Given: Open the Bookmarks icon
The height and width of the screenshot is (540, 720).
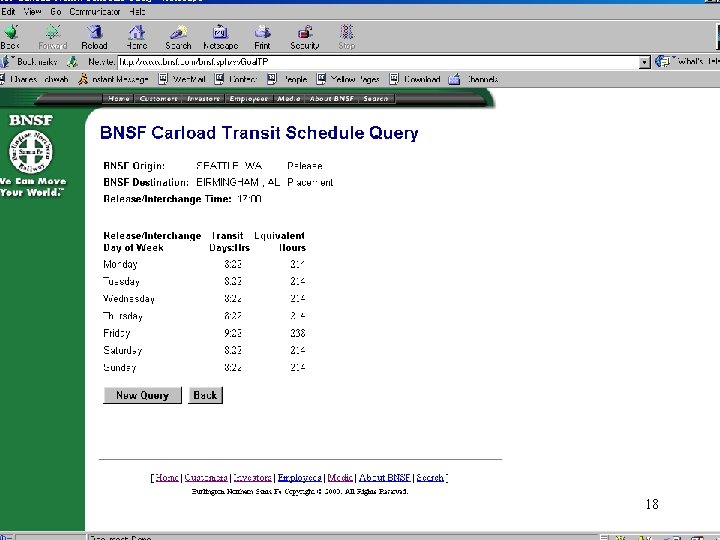Looking at the screenshot, I should [x=6, y=61].
